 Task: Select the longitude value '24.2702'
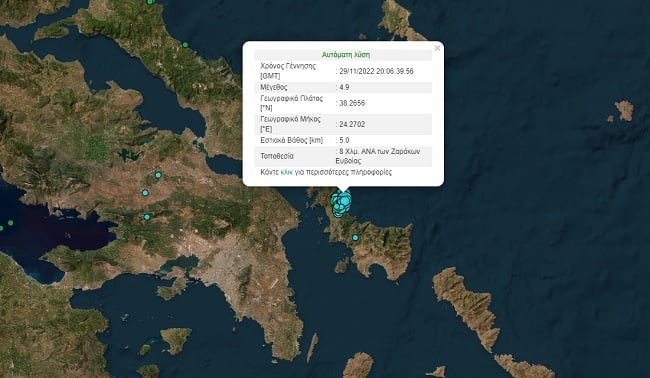[352, 124]
